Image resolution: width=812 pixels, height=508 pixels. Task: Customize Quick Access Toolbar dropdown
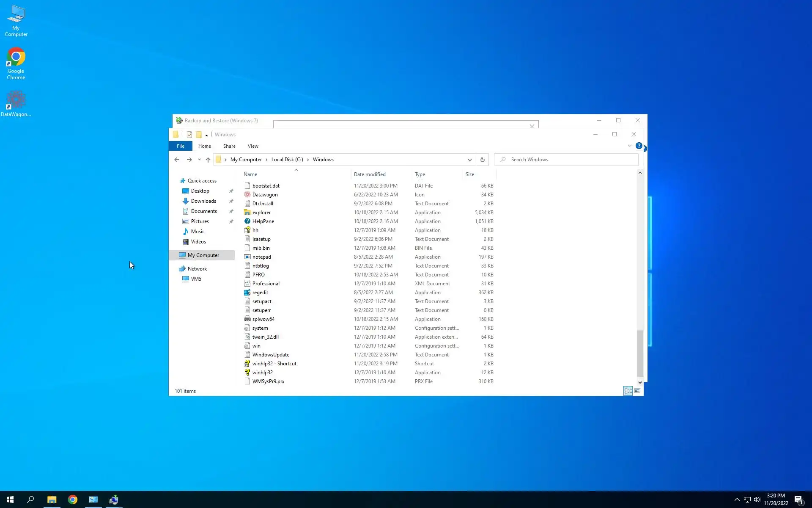click(x=206, y=135)
